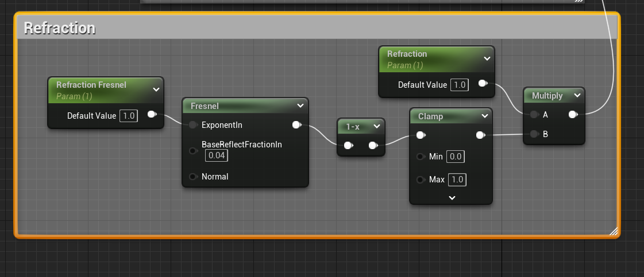Select the Refraction comment box title
Image resolution: width=644 pixels, height=277 pixels.
coord(60,28)
